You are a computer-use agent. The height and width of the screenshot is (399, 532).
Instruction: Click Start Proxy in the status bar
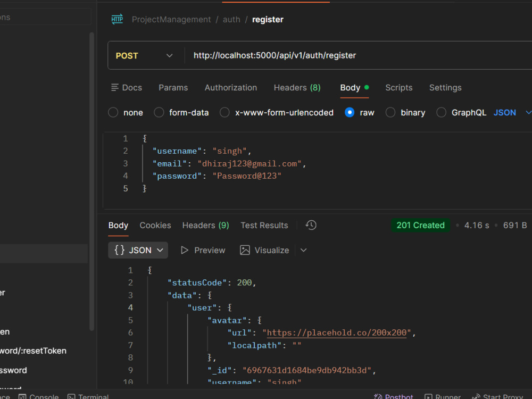pos(497,397)
